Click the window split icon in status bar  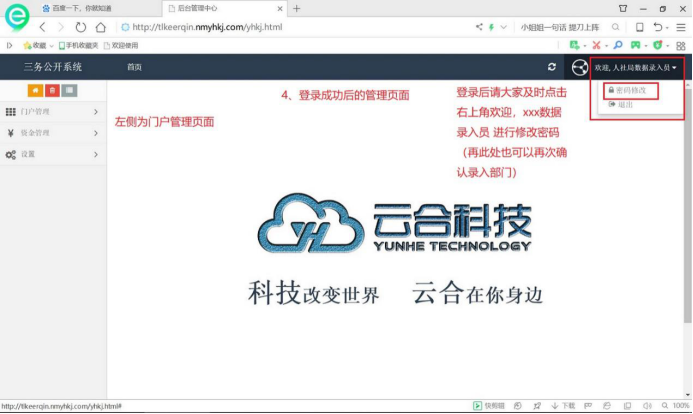[x=627, y=406]
